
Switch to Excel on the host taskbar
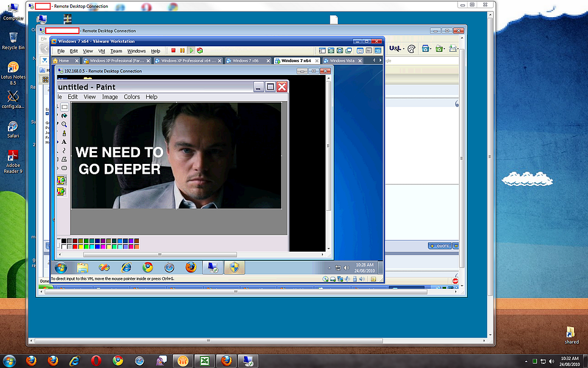pos(205,361)
